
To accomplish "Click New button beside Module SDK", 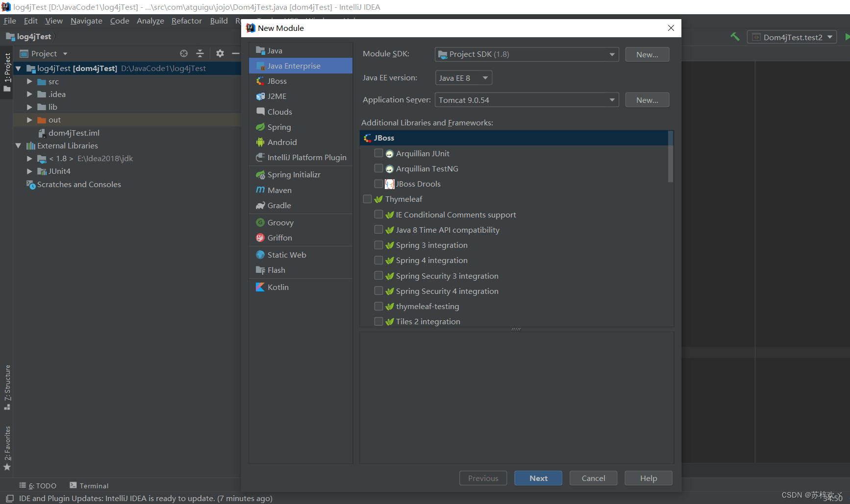I will point(647,54).
